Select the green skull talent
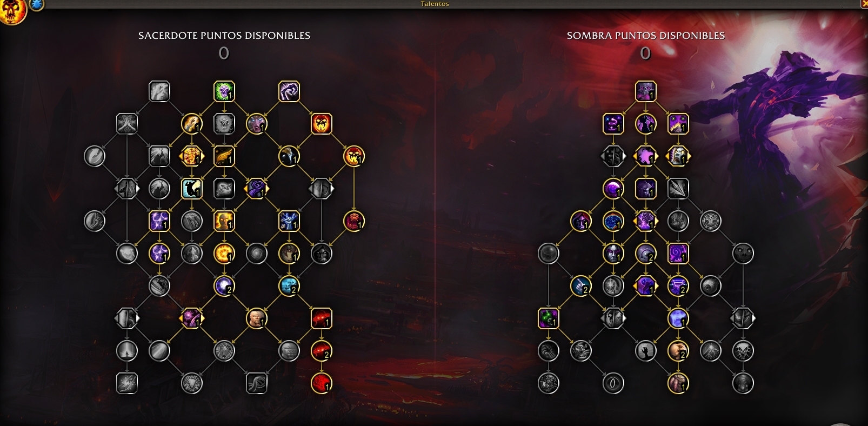 point(224,91)
